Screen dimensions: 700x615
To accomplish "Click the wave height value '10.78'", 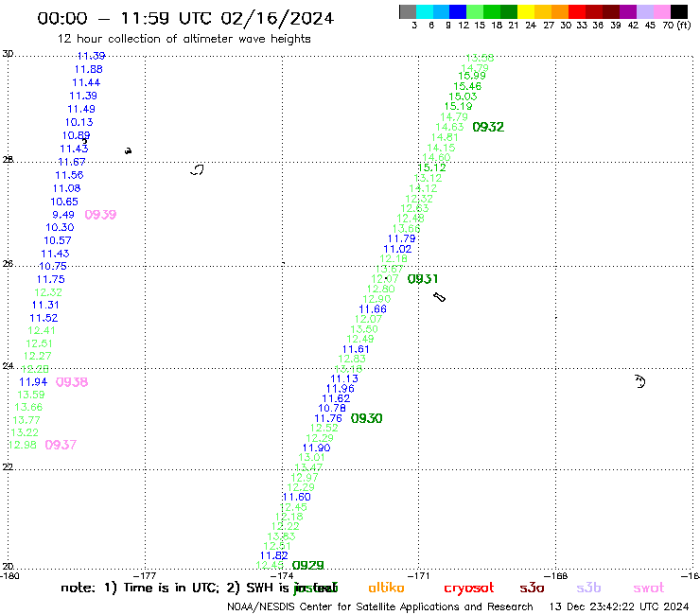I will pyautogui.click(x=332, y=408).
